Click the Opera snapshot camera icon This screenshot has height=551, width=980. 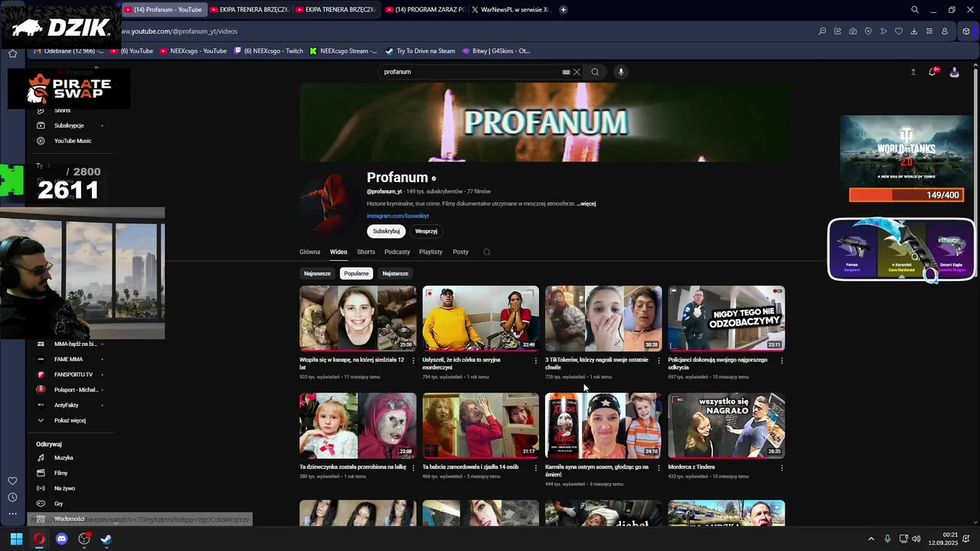853,31
